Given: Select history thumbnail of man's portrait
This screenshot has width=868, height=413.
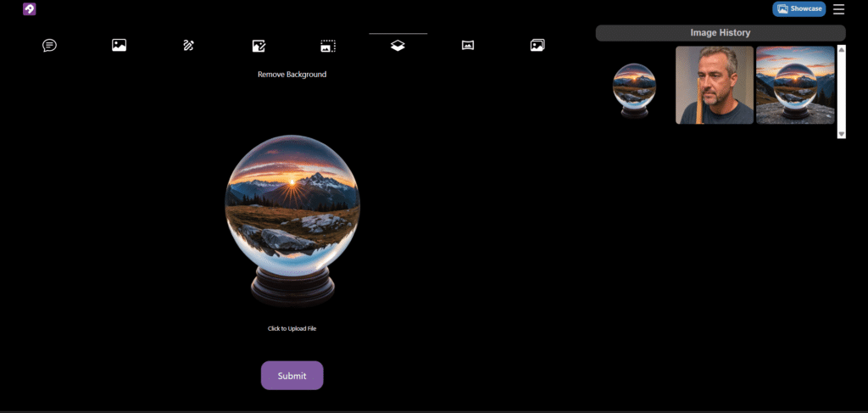Looking at the screenshot, I should tap(715, 85).
